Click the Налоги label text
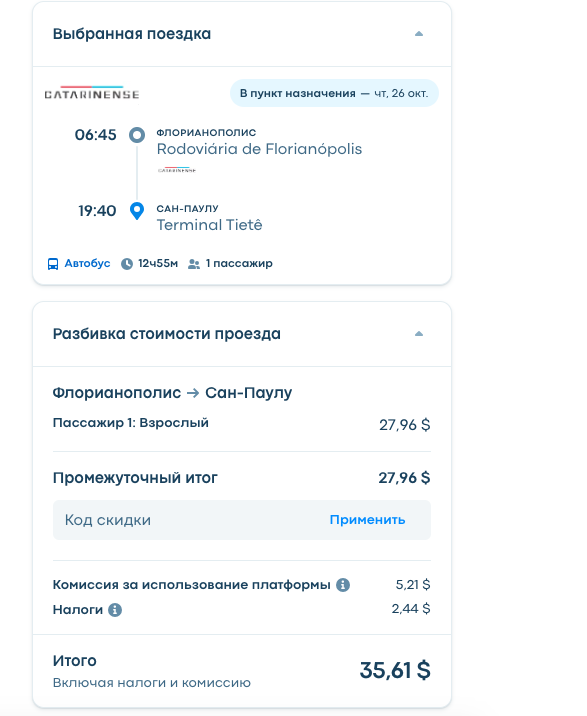 click(x=78, y=610)
